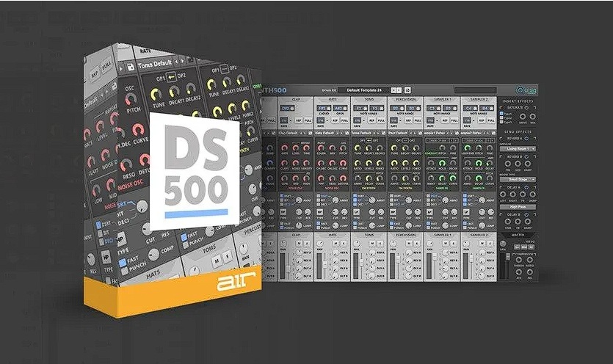Toggle DSRT checkbox on Sampler 2 channel
This screenshot has width=613, height=364.
point(465,196)
